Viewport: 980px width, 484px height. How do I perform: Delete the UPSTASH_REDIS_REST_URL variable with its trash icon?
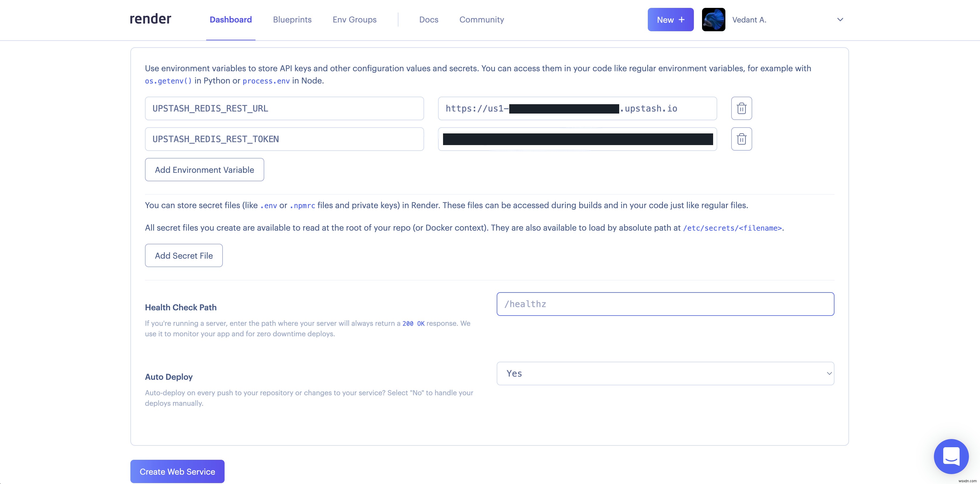[741, 109]
